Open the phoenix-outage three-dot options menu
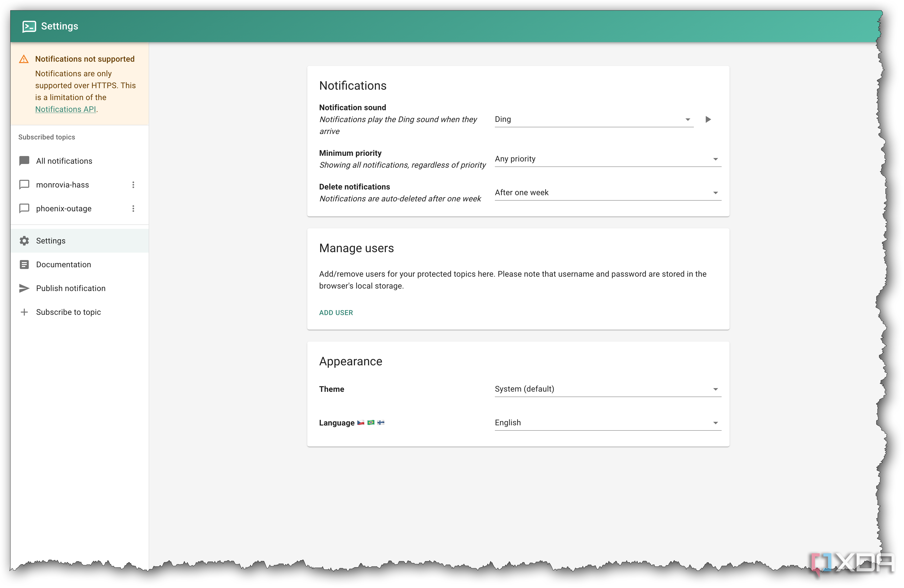The width and height of the screenshot is (904, 588). pyautogui.click(x=133, y=209)
